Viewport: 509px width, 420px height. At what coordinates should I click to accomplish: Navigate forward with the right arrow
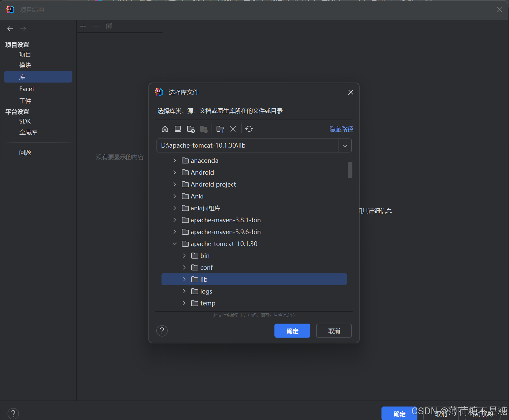click(23, 29)
